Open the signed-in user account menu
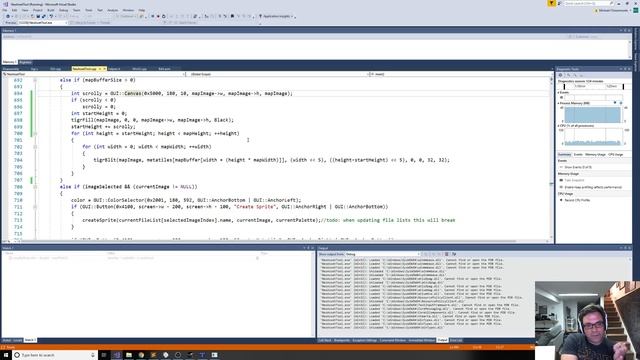 click(613, 10)
